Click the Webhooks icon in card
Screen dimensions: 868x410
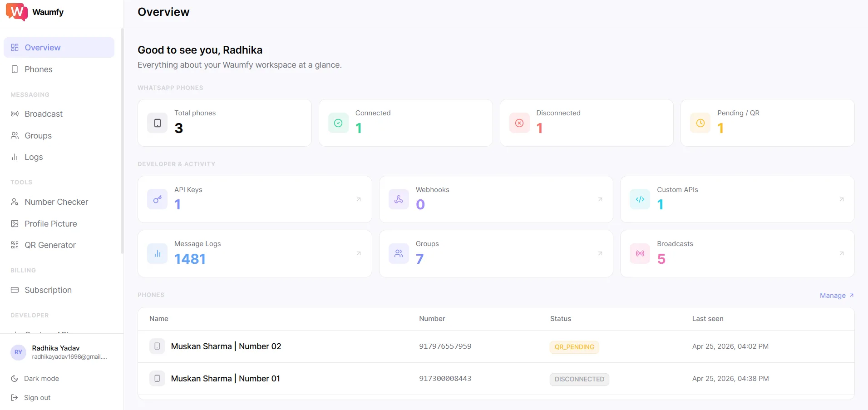(x=399, y=199)
